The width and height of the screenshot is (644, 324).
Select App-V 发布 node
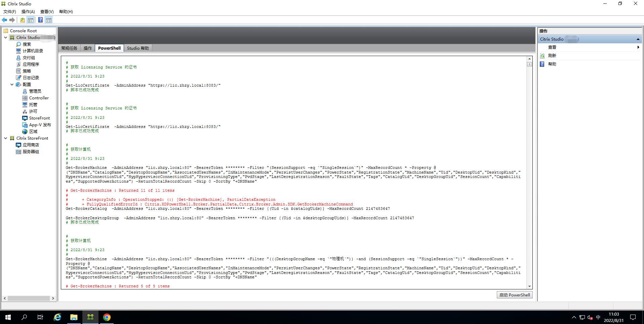click(x=40, y=125)
